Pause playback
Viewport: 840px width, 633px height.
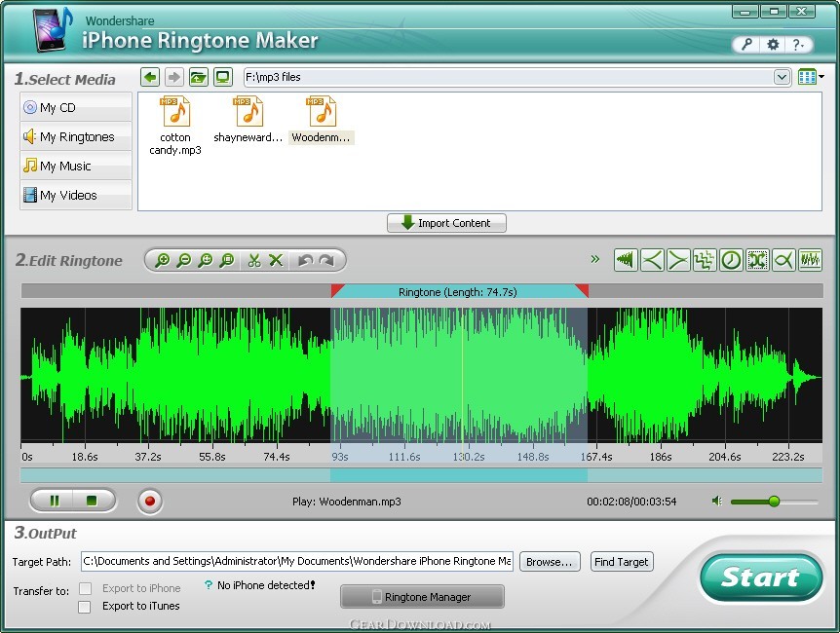coord(55,501)
